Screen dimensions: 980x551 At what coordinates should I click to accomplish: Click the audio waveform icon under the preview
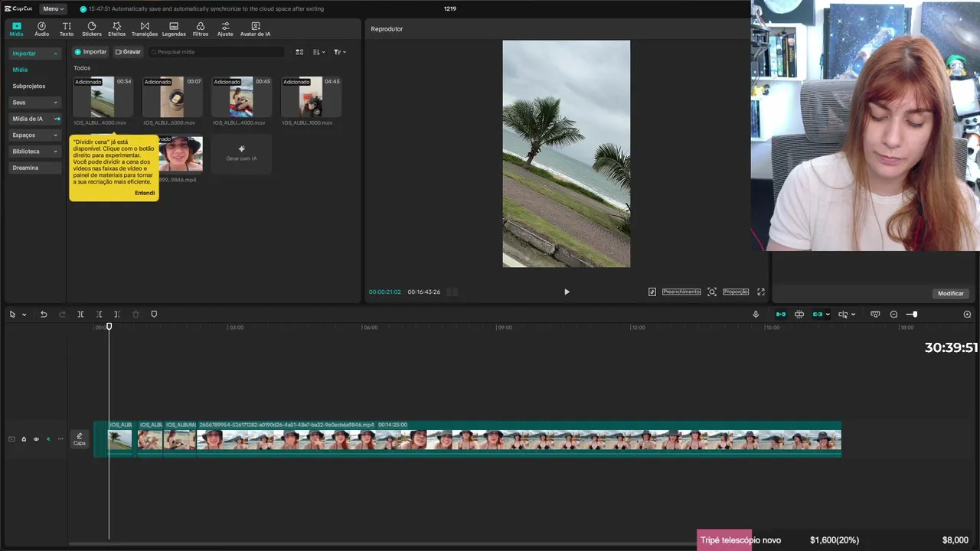652,292
